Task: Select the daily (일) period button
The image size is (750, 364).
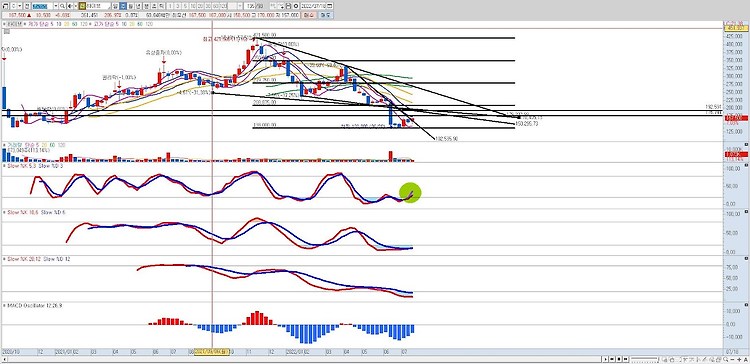Action: (x=115, y=6)
